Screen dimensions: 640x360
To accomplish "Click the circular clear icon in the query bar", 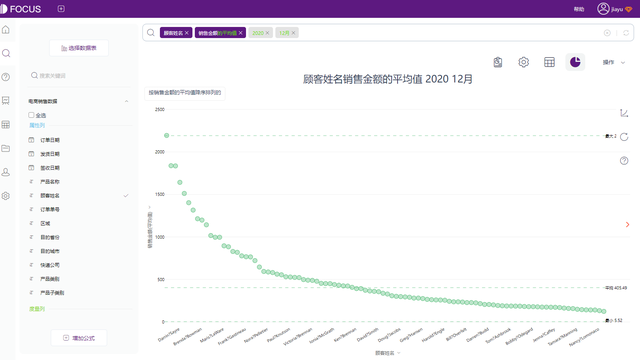I will [x=607, y=33].
